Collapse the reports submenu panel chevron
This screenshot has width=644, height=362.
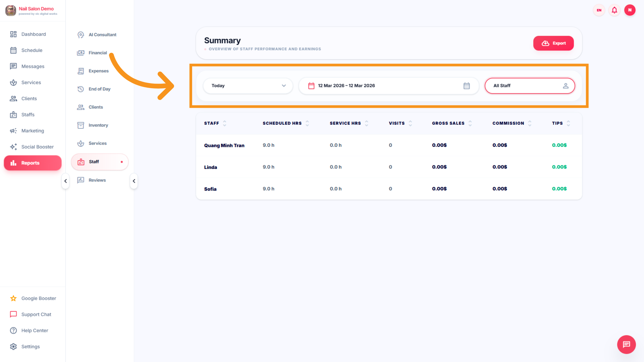tap(134, 181)
